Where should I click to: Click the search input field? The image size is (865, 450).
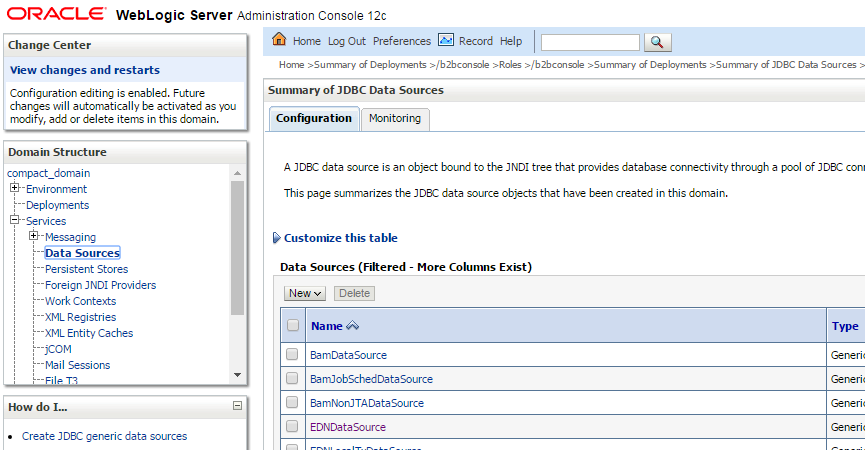pos(590,42)
